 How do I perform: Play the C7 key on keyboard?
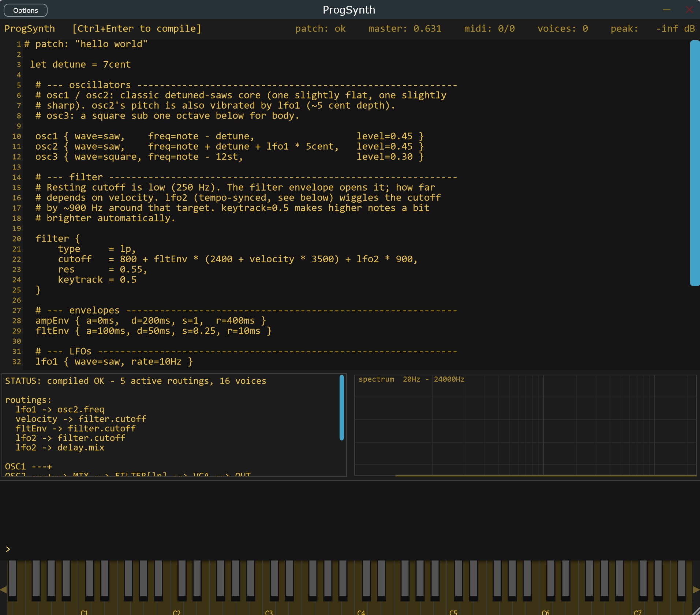pos(637,607)
